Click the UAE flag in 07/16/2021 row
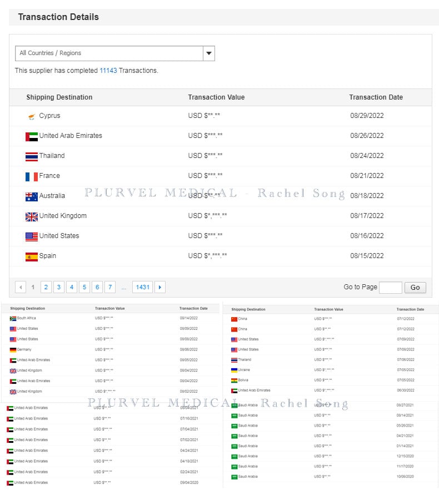The width and height of the screenshot is (439, 504). click(x=10, y=419)
